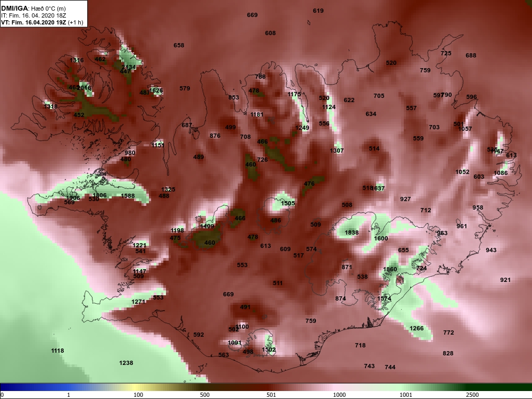532x399 pixels.
Task: Click the 1271 value
Action: (138, 302)
